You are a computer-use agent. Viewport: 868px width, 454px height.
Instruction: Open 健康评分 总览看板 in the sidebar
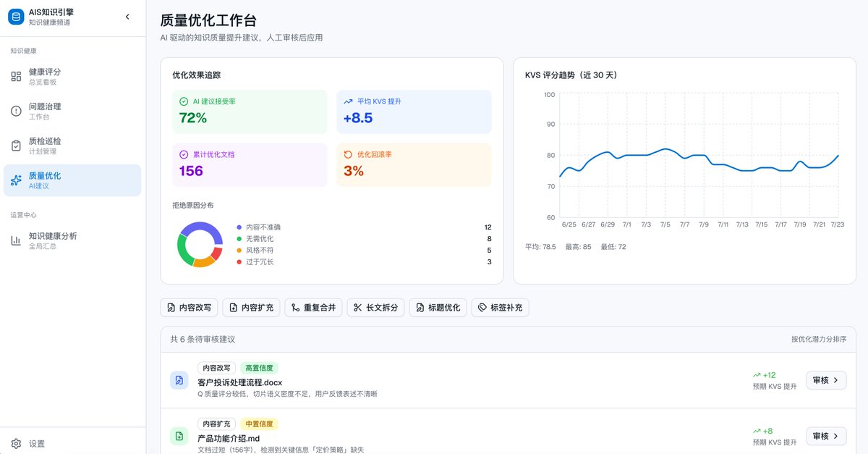click(x=72, y=77)
